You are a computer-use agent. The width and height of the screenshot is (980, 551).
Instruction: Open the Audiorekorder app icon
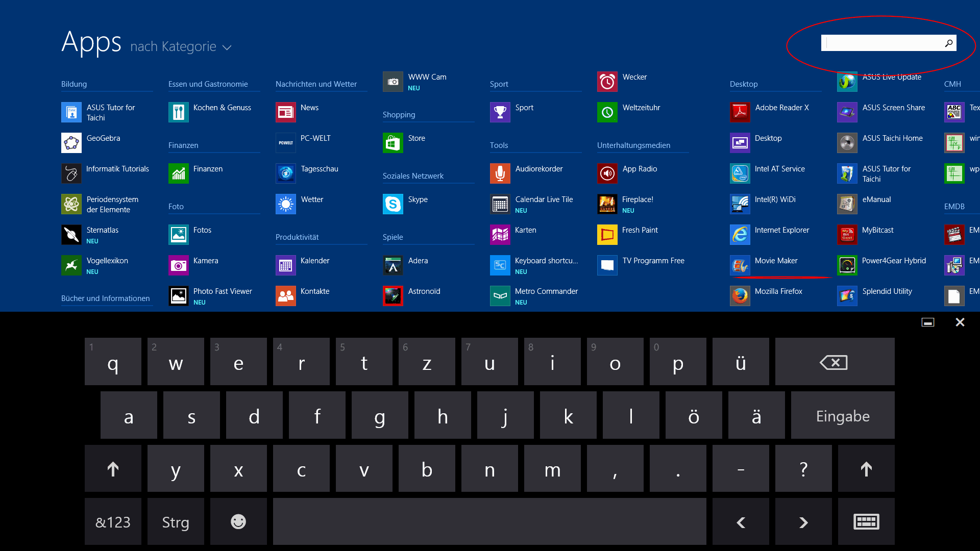[x=500, y=173]
